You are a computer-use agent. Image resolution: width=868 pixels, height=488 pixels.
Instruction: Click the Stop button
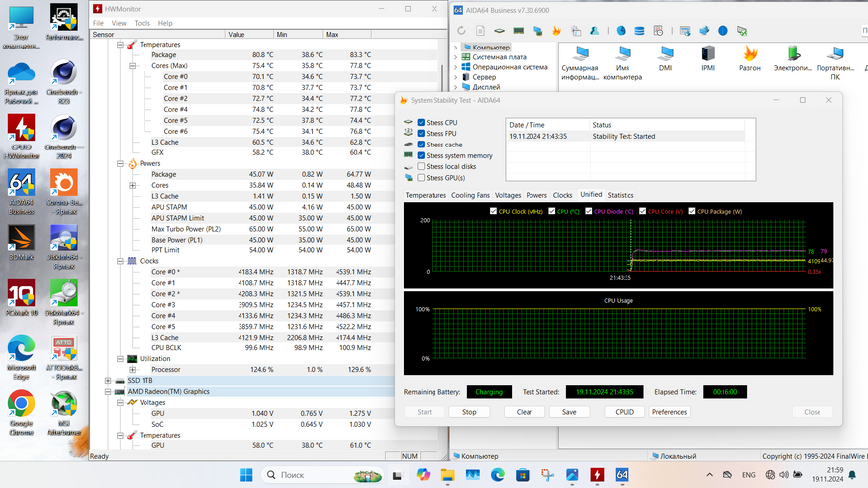tap(469, 412)
